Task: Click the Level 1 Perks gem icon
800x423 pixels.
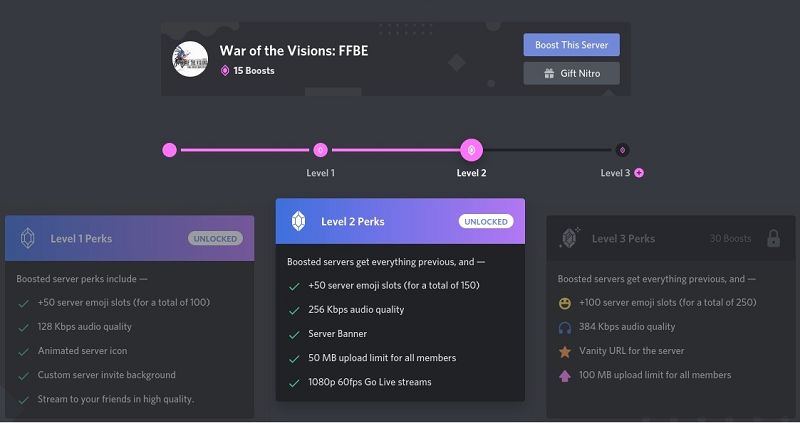Action: tap(28, 238)
